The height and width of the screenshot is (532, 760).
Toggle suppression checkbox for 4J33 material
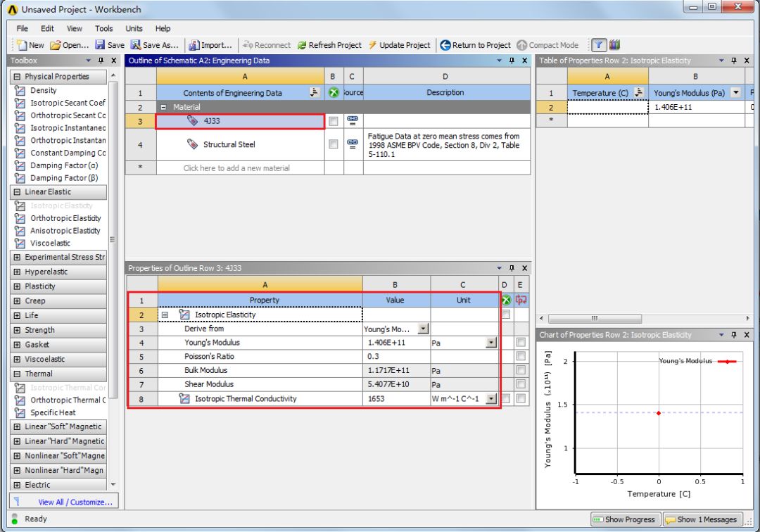[334, 121]
